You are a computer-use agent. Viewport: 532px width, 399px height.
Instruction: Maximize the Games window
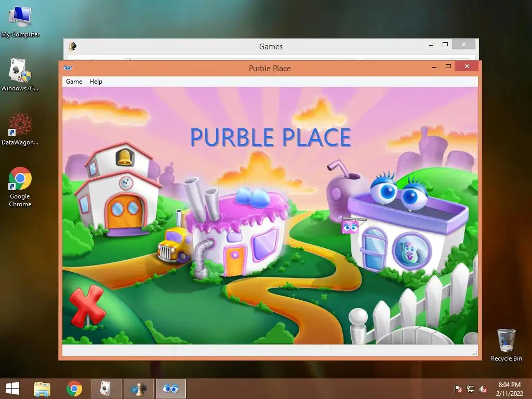click(445, 45)
